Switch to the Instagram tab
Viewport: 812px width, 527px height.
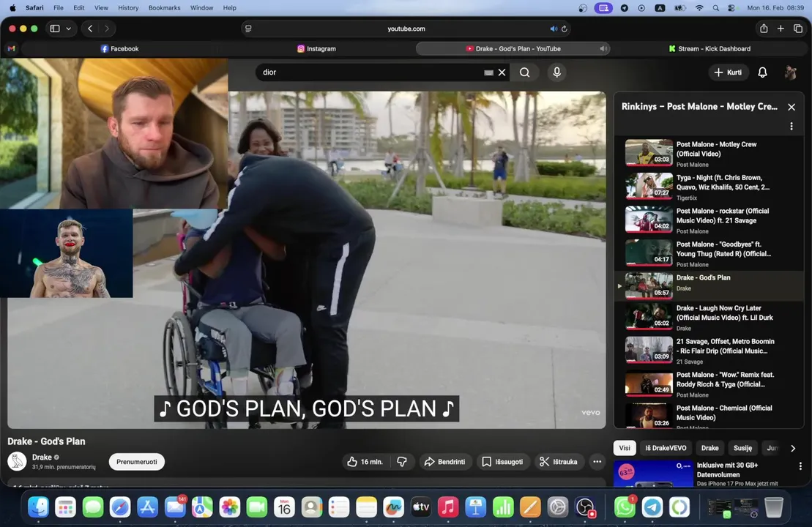tap(316, 48)
